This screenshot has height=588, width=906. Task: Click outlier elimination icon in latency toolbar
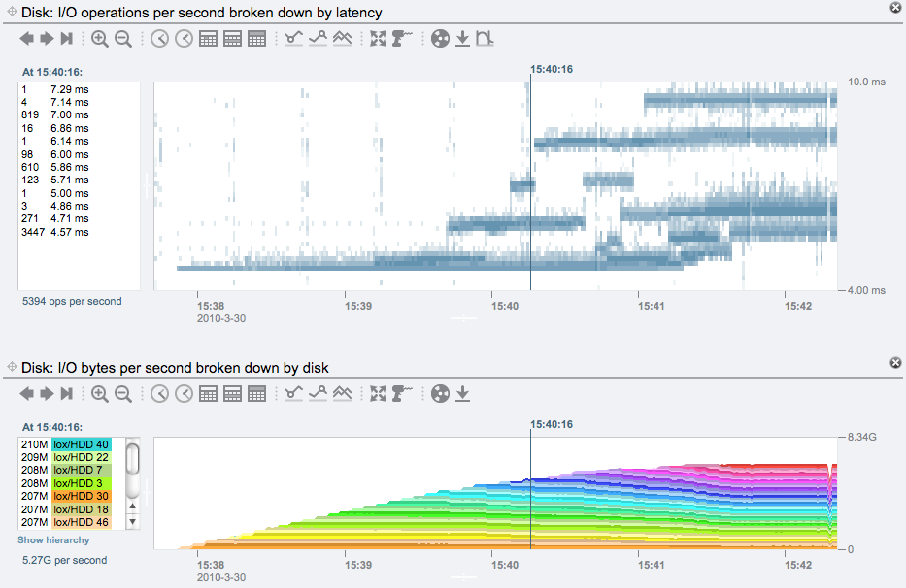tap(486, 39)
